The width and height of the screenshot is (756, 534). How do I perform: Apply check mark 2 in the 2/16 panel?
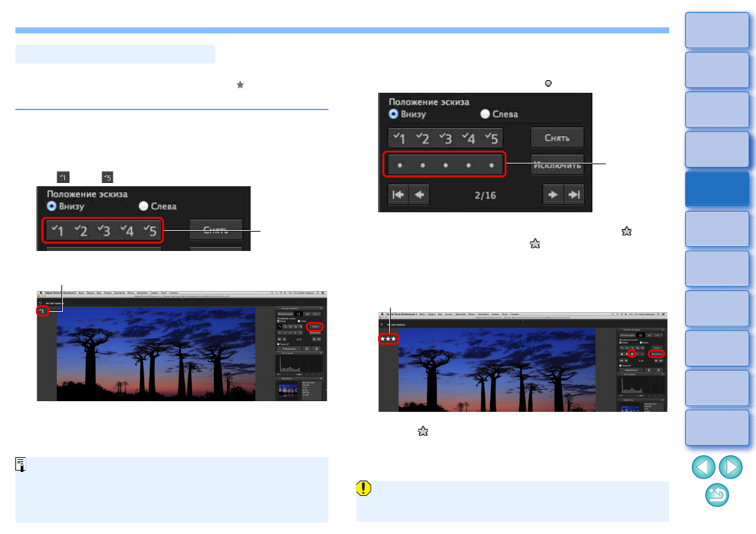click(x=422, y=138)
